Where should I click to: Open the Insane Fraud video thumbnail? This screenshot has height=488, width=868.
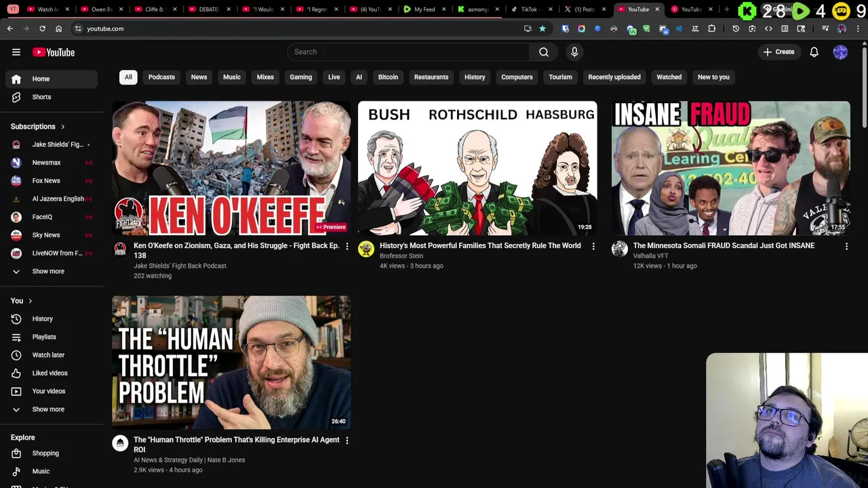pyautogui.click(x=730, y=168)
